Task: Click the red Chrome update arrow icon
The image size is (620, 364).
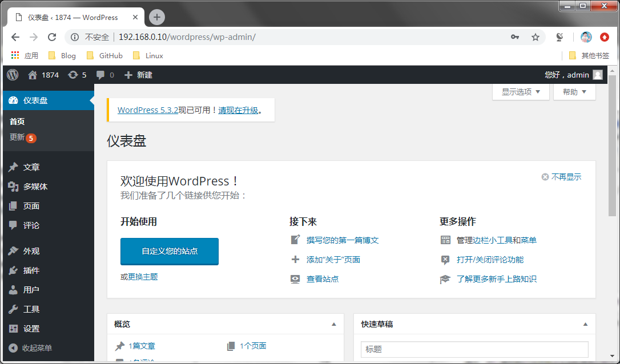Action: [x=605, y=37]
